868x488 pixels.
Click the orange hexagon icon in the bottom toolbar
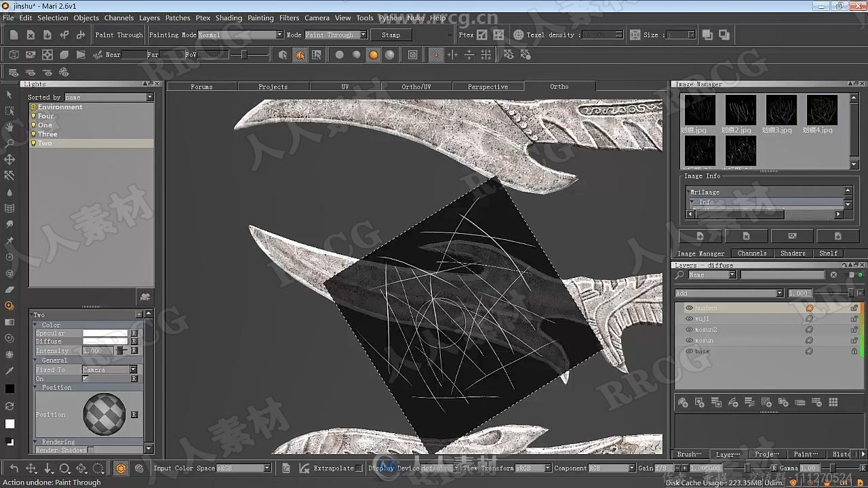pyautogui.click(x=121, y=468)
